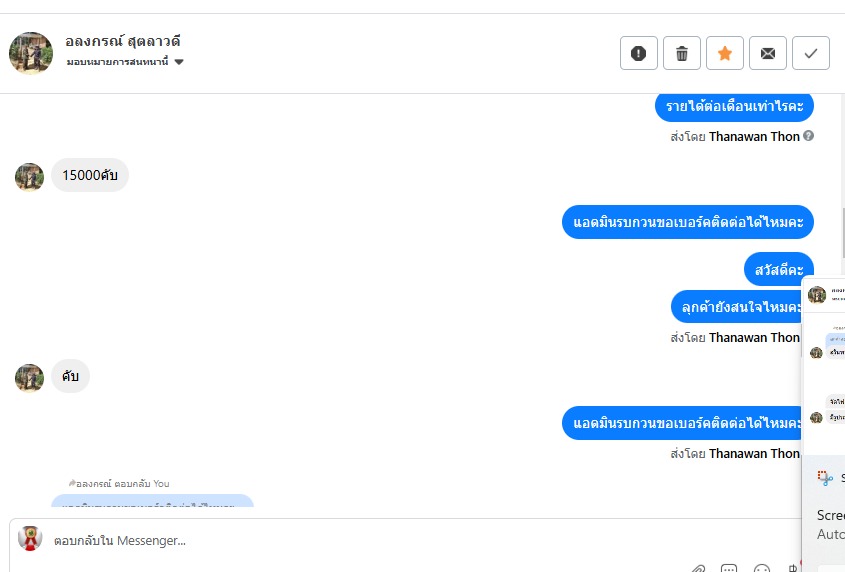Screen dimensions: 845x572
Task: Delete conversation using trash can icon
Action: click(x=682, y=53)
